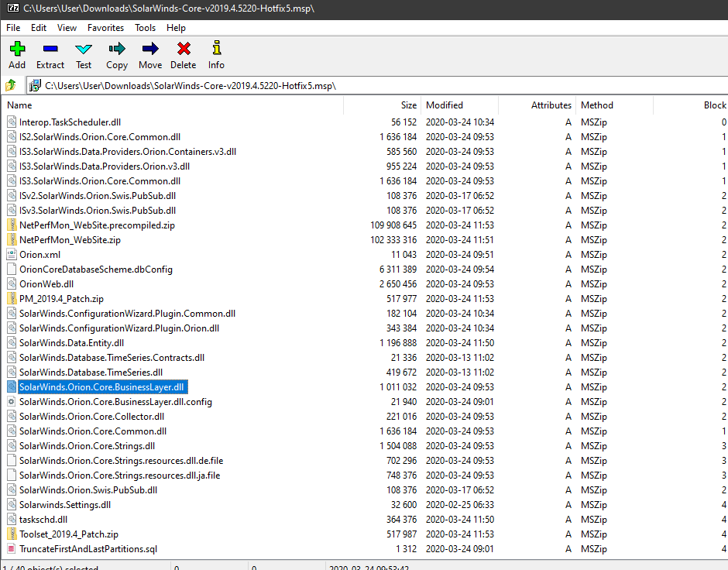Click the up-one-level folder icon
Viewport: 728px width, 570px height.
click(x=11, y=86)
